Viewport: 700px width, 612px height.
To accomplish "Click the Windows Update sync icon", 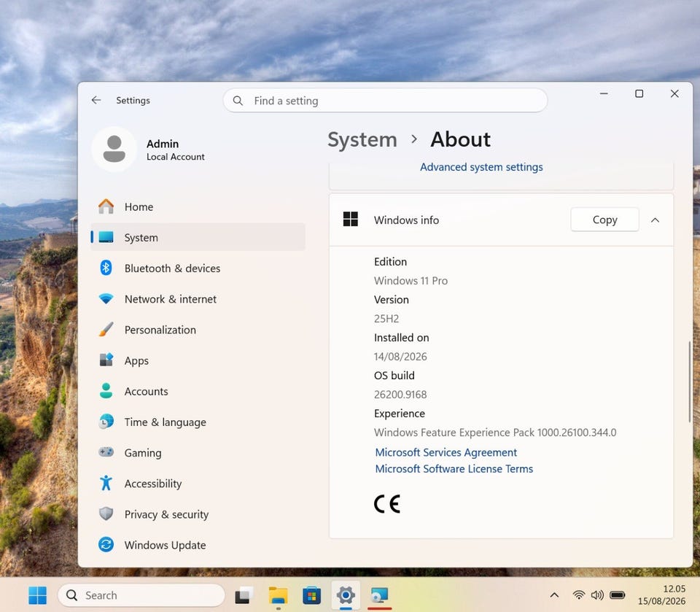I will [106, 545].
